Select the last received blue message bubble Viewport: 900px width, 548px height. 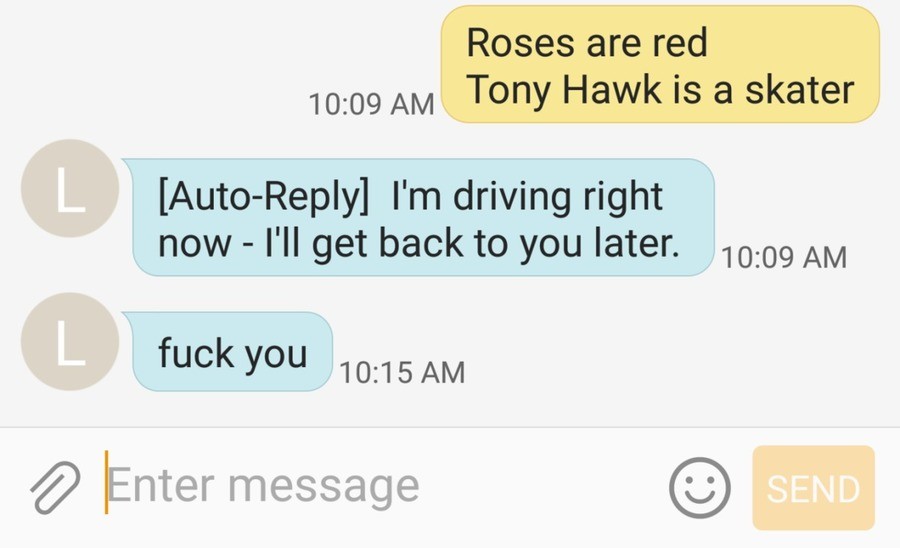coord(230,352)
